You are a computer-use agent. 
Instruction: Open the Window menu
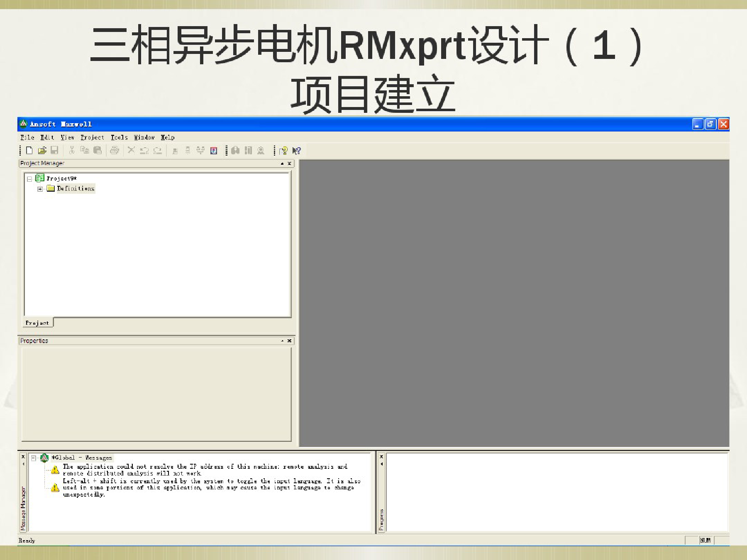(x=144, y=137)
